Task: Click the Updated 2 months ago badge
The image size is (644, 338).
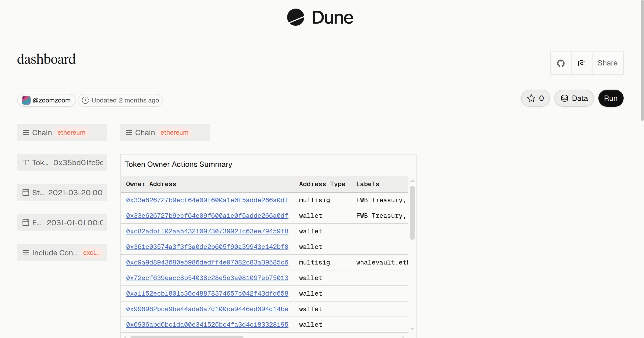Action: (x=120, y=100)
